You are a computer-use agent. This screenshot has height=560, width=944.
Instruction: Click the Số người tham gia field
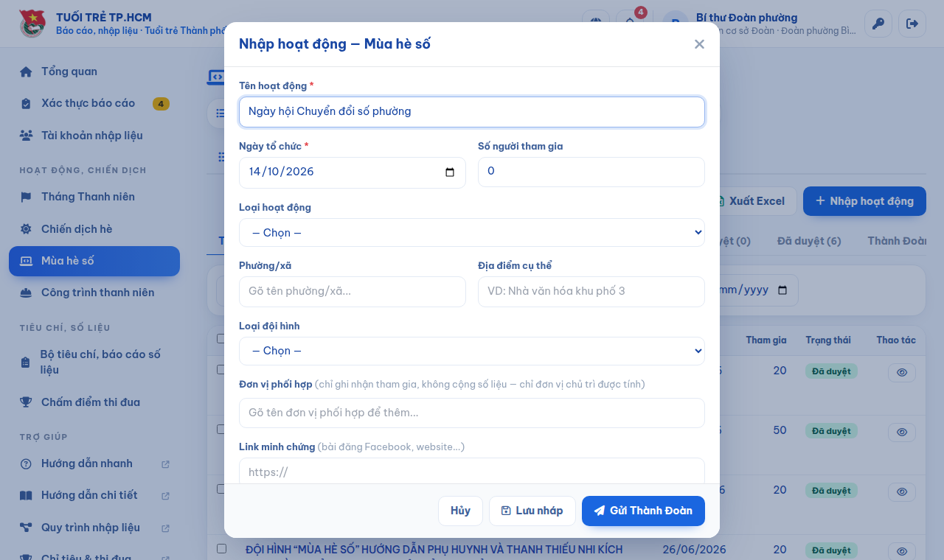[591, 172]
